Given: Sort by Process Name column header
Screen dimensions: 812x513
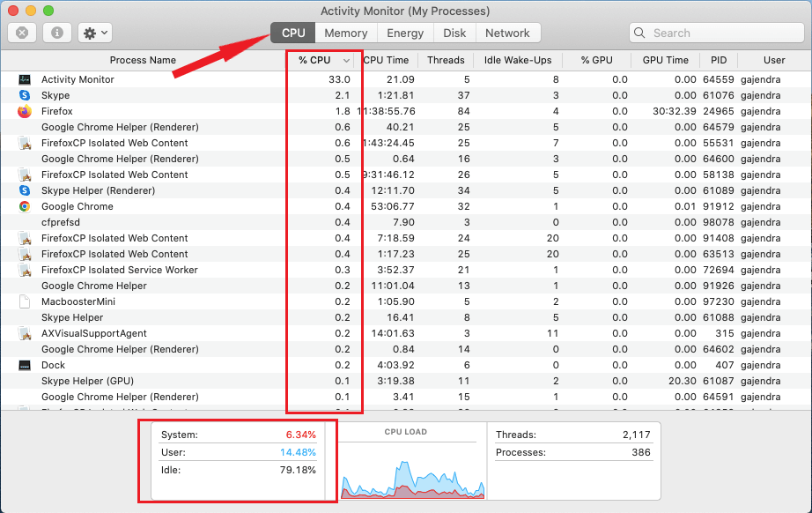Looking at the screenshot, I should tap(143, 60).
